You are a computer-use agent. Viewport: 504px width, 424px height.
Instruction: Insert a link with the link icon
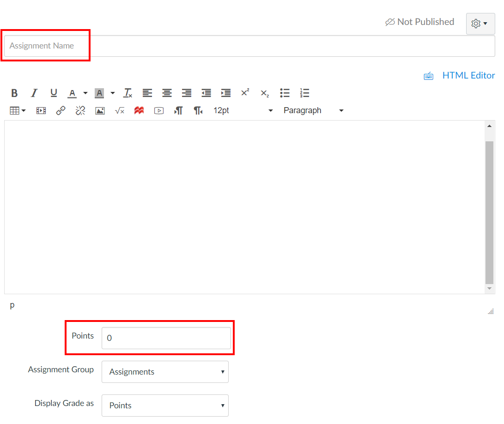click(x=61, y=110)
